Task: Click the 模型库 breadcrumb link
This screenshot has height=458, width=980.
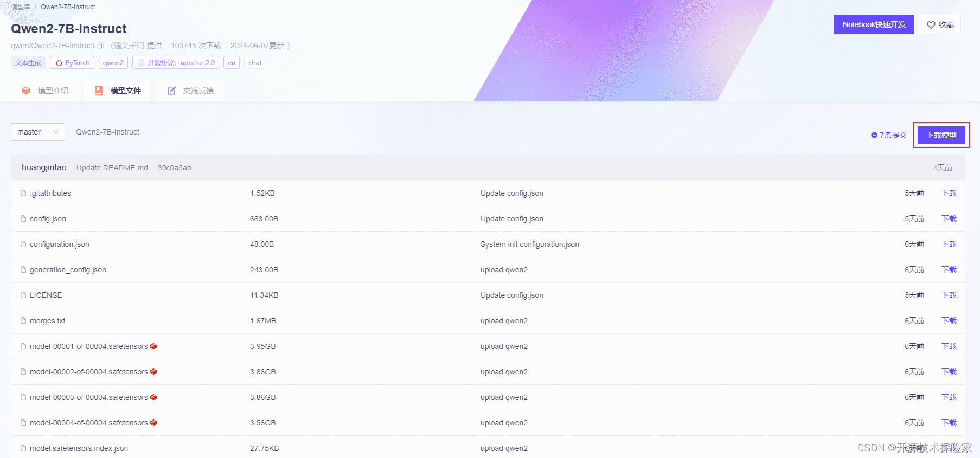Action: [x=21, y=7]
